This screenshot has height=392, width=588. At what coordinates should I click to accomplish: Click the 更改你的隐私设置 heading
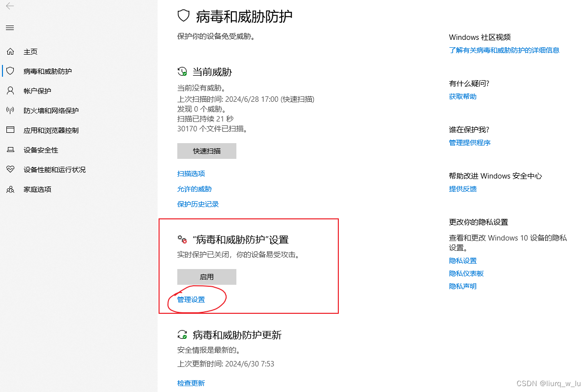click(x=478, y=222)
